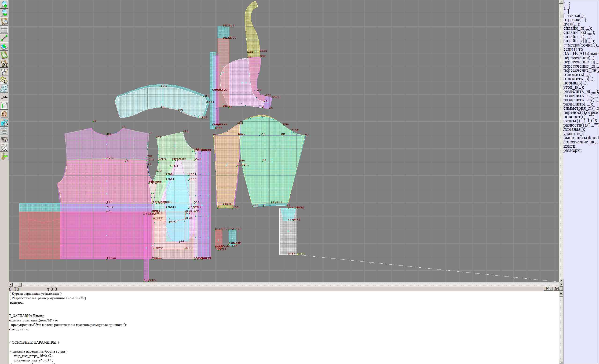This screenshot has width=599, height=364.
Task: Click the i_66. toolbar button
Action: tap(4, 97)
